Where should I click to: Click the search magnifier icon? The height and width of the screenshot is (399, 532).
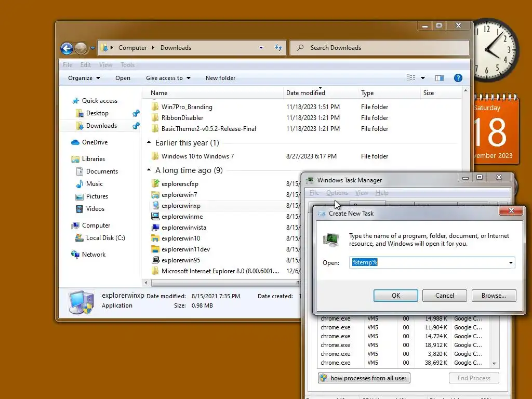click(x=300, y=47)
